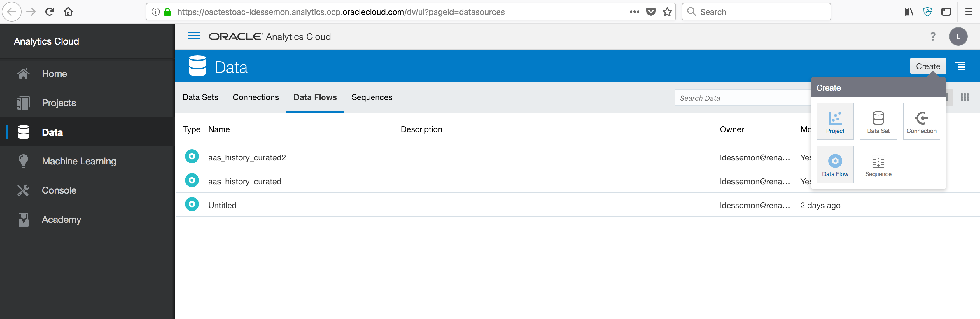
Task: Switch to the Connections tab
Action: coord(256,97)
